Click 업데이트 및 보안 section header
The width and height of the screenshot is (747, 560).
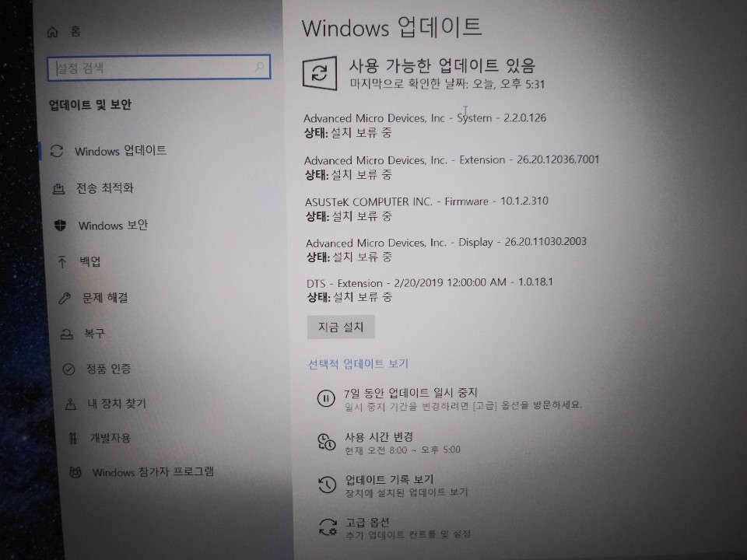pos(90,105)
